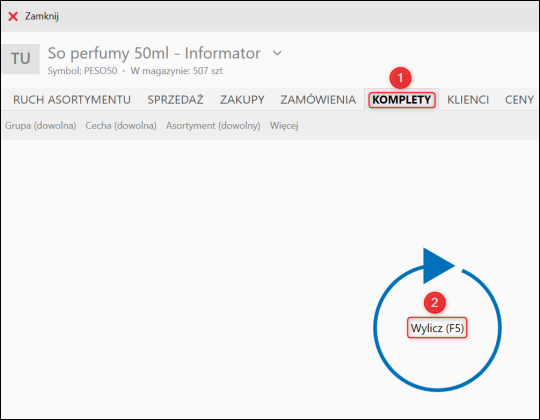Screen dimensions: 540x420
Task: Click the So perfumy 50ml - Informator title
Action: pos(154,53)
